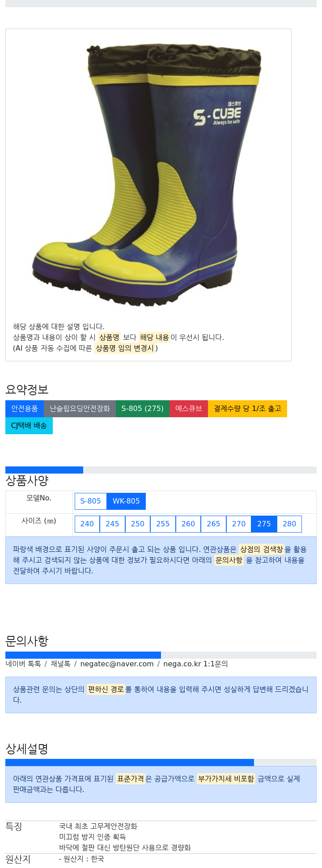Image resolution: width=322 pixels, height=868 pixels.
Task: Click the blue progress bar under 상세설명
Action: pos(130,762)
